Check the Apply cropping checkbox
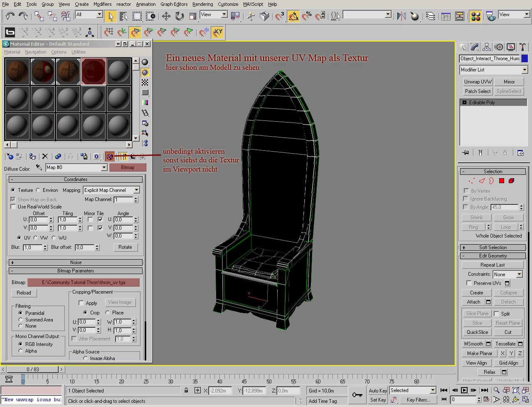The image size is (532, 407). [81, 303]
